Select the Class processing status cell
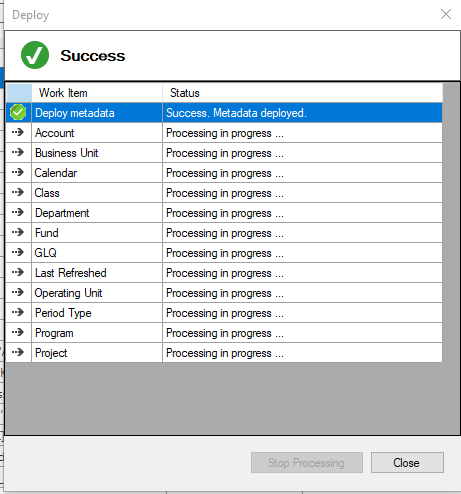 tap(303, 193)
